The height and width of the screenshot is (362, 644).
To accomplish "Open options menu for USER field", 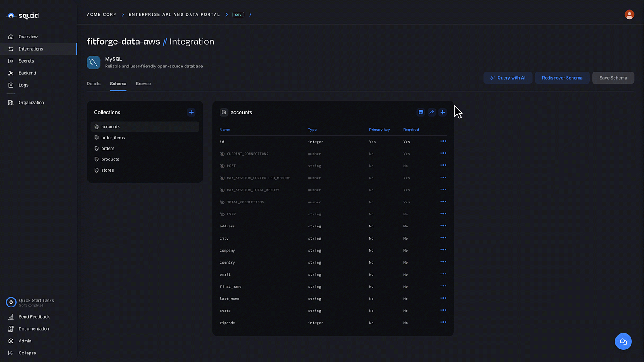I will pyautogui.click(x=443, y=214).
